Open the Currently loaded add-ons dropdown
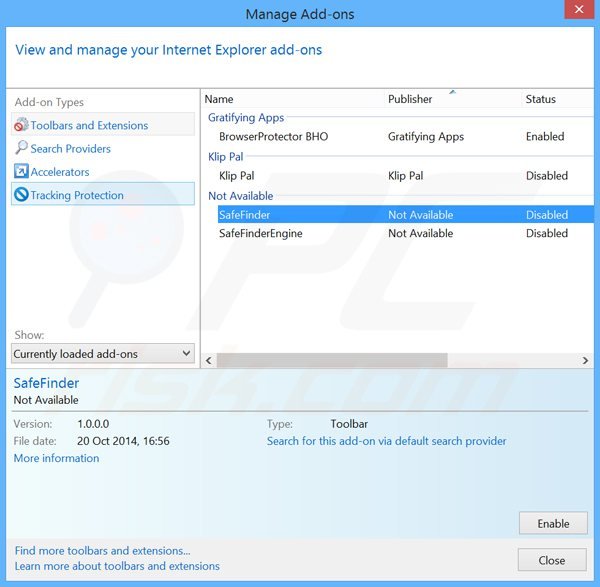The height and width of the screenshot is (587, 600). [103, 353]
